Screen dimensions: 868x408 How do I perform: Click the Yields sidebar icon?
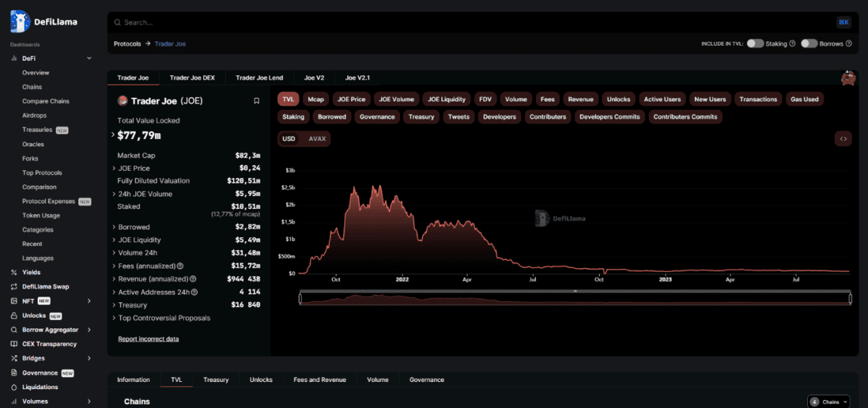(x=14, y=273)
